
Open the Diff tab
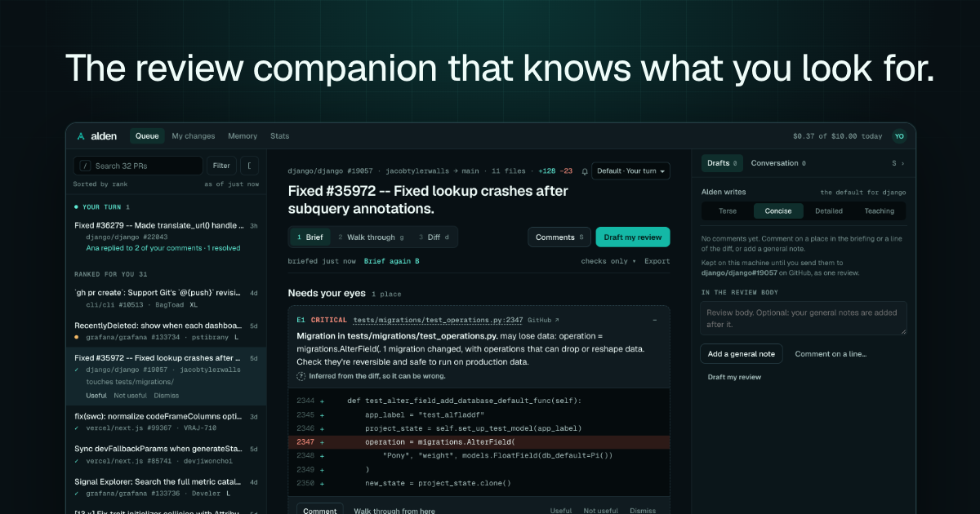point(434,237)
